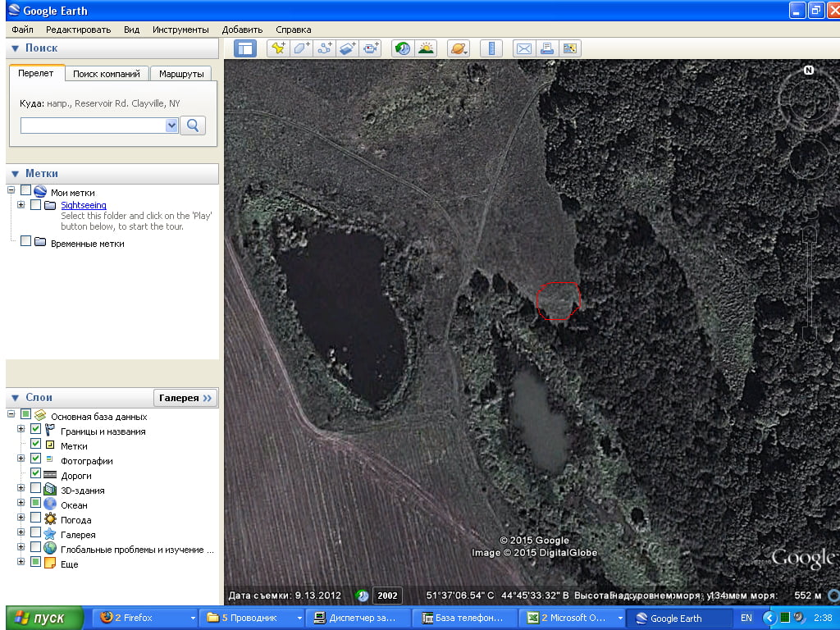Show historical imagery with clock icon
Viewport: 840px width, 630px height.
coord(403,48)
